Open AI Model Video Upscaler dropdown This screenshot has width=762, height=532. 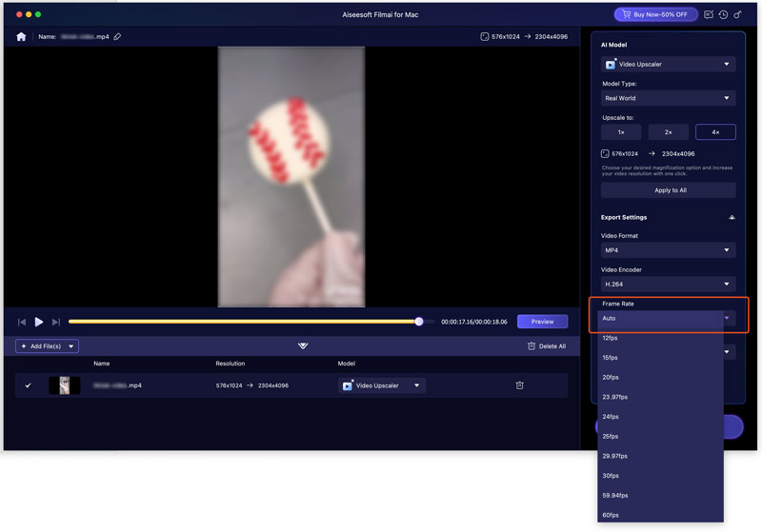pos(669,64)
